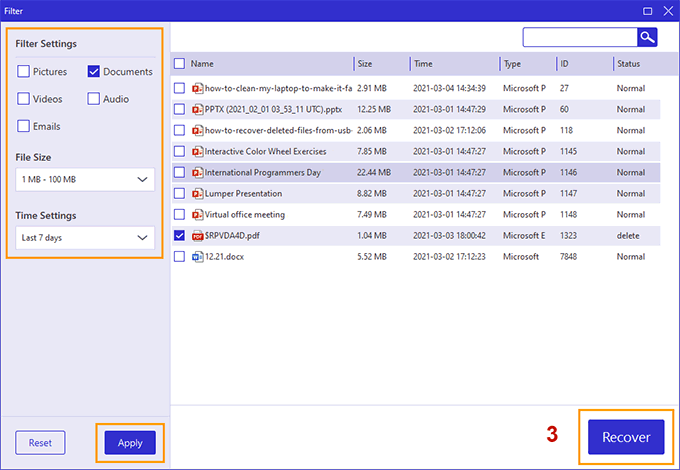Expand the Time Settings dropdown

point(85,238)
